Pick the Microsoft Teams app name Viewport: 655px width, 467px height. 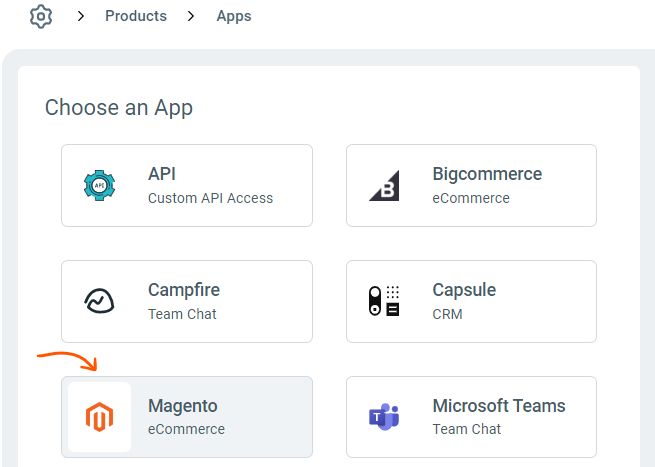499,406
